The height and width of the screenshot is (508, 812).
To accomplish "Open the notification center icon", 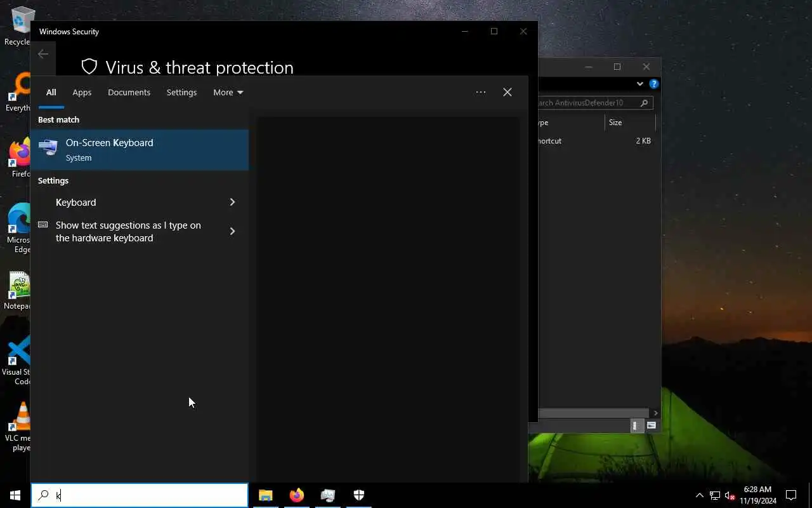I will point(791,495).
